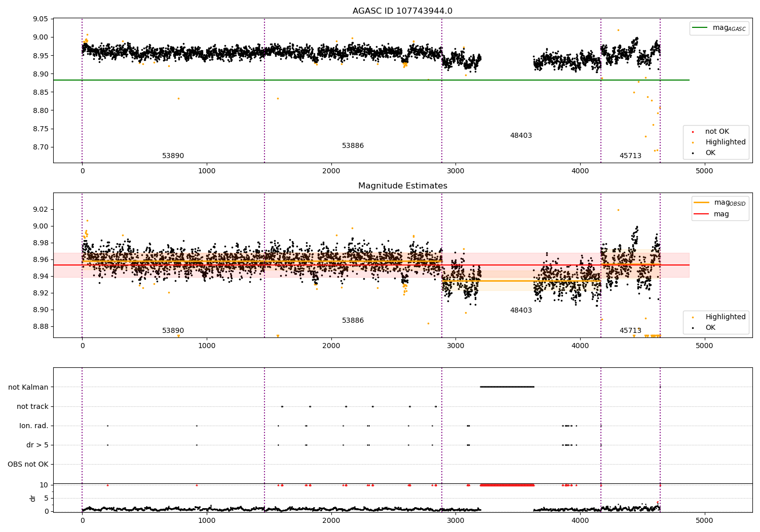The width and height of the screenshot is (760, 532).
Task: Click the 2000 x-tick under Magnitude Estimates plot
Action: (x=331, y=346)
